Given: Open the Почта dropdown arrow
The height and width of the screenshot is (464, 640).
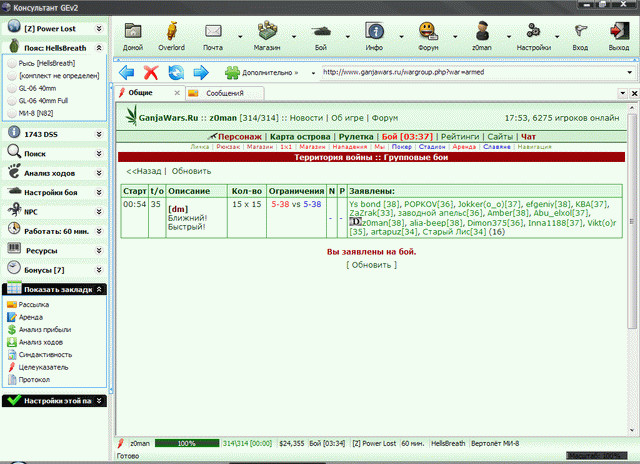Looking at the screenshot, I should pyautogui.click(x=240, y=37).
